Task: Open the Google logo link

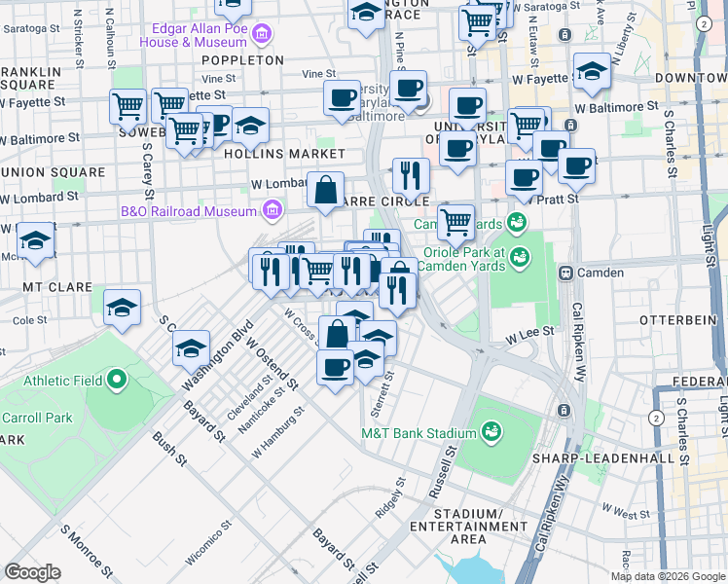Action: [32, 572]
